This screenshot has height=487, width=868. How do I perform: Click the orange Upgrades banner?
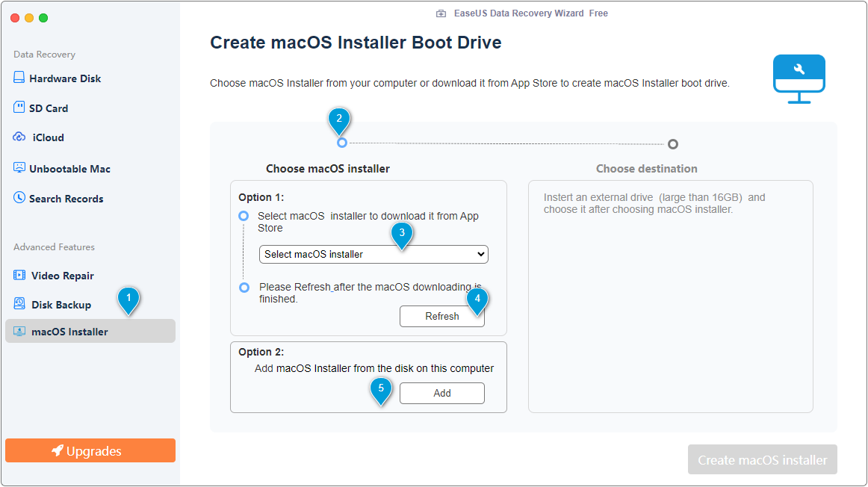pos(90,450)
